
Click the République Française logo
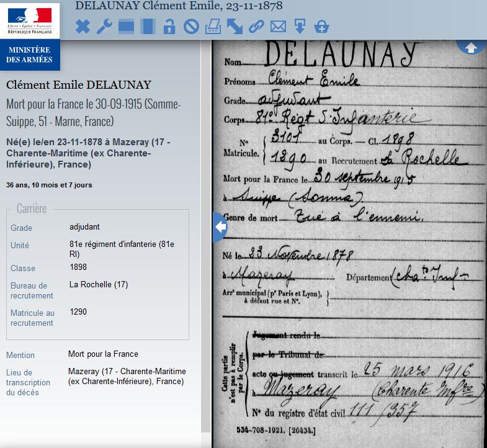tap(30, 20)
